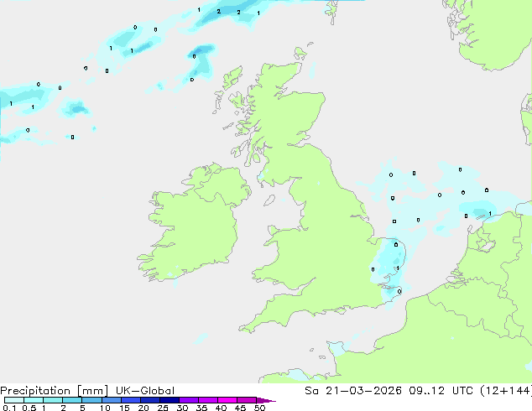Click the over-50 mm arrow tip of legend
The width and height of the screenshot is (532, 411).
(266, 400)
